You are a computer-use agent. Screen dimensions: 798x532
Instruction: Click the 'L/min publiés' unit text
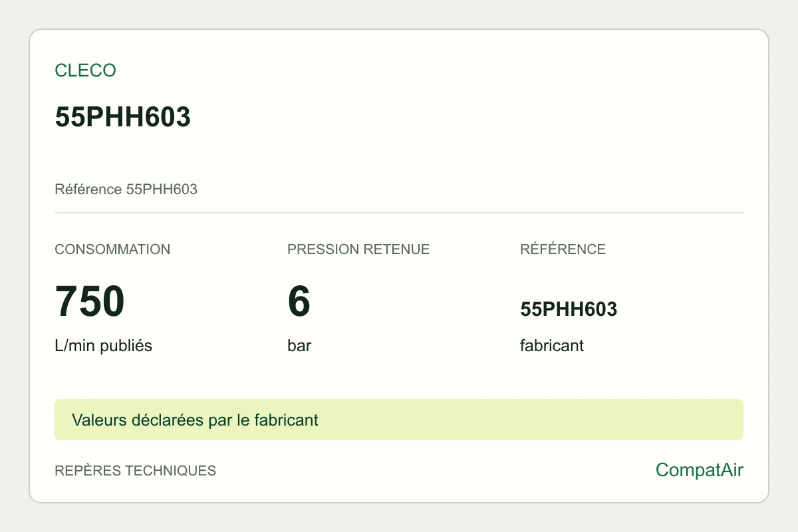pyautogui.click(x=103, y=346)
